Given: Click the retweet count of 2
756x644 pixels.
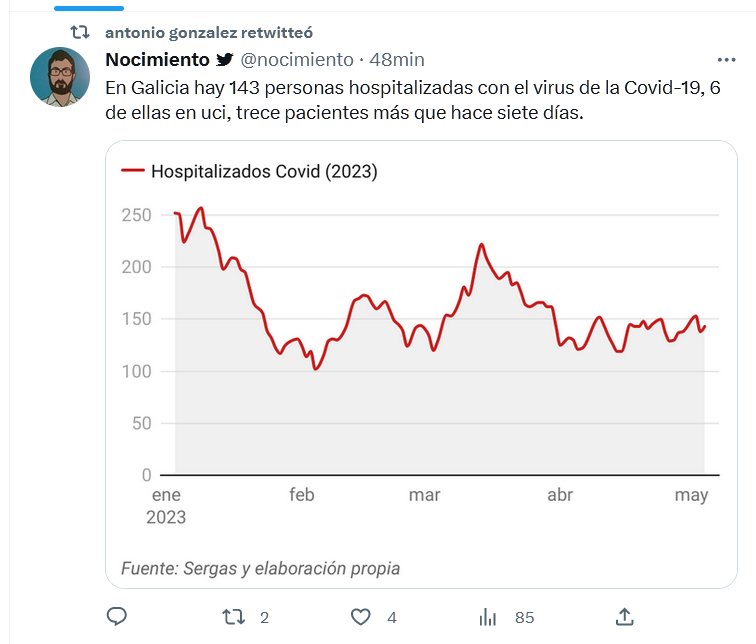Looking at the screenshot, I should point(264,618).
